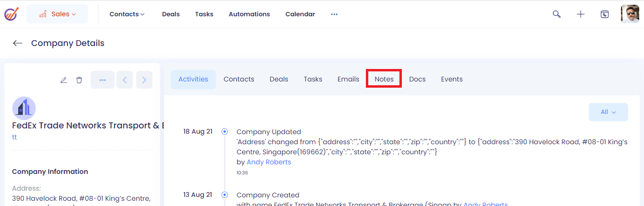Click the Company Details page title
This screenshot has height=206, width=644.
click(68, 43)
